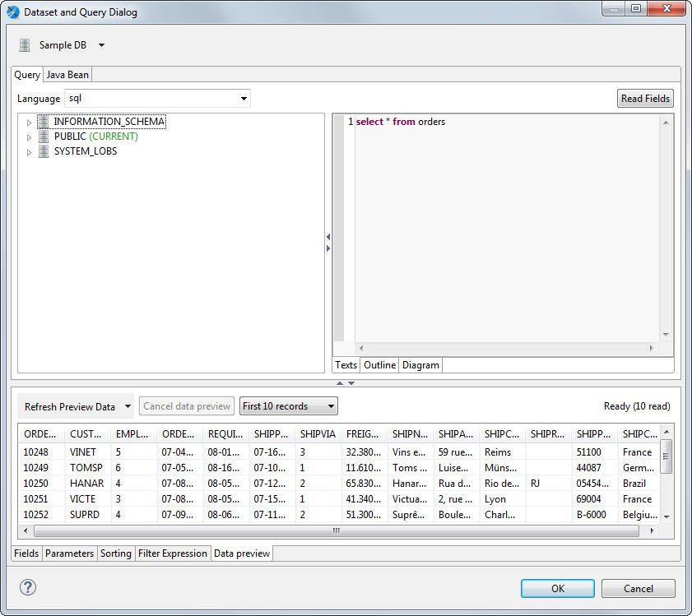The width and height of the screenshot is (692, 616).
Task: Click the preview table scroll left arrow
Action: pyautogui.click(x=26, y=530)
